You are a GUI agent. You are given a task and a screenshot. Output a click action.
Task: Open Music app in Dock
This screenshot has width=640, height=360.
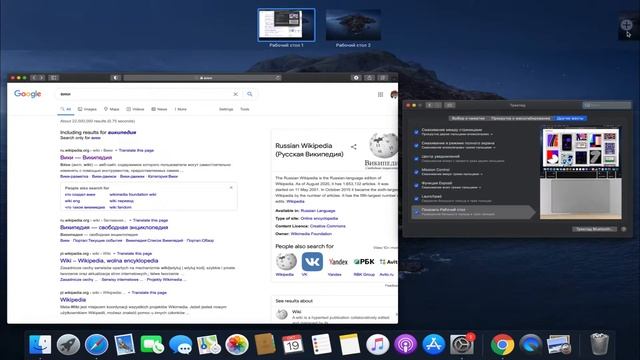[x=377, y=344]
